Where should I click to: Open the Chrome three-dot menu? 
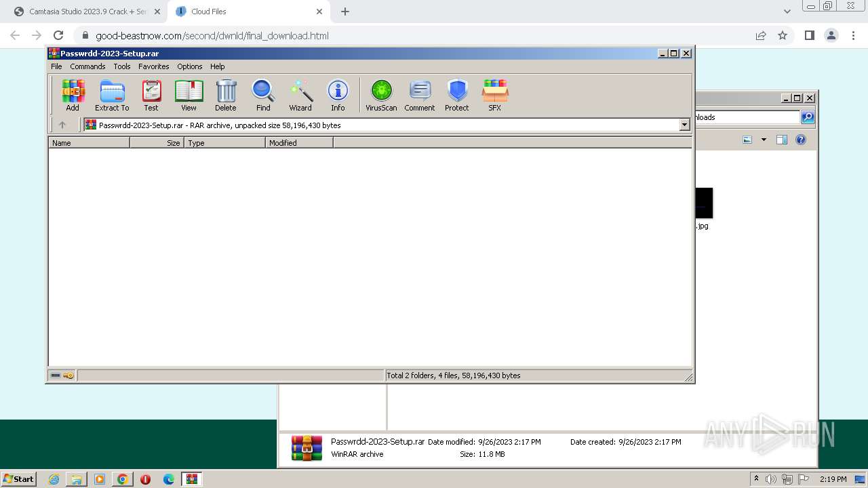pos(852,35)
